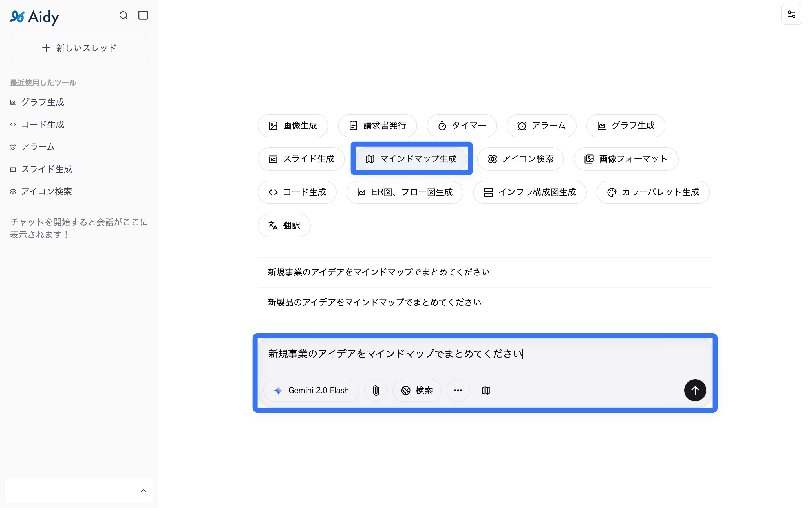The image size is (812, 508).
Task: Select the タイマー tool chip
Action: click(461, 126)
